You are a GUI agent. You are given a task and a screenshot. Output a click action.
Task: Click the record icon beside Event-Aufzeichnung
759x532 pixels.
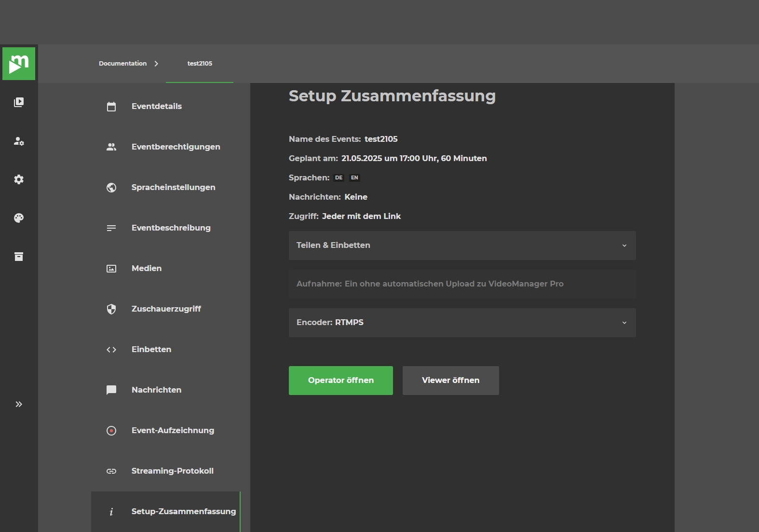111,431
